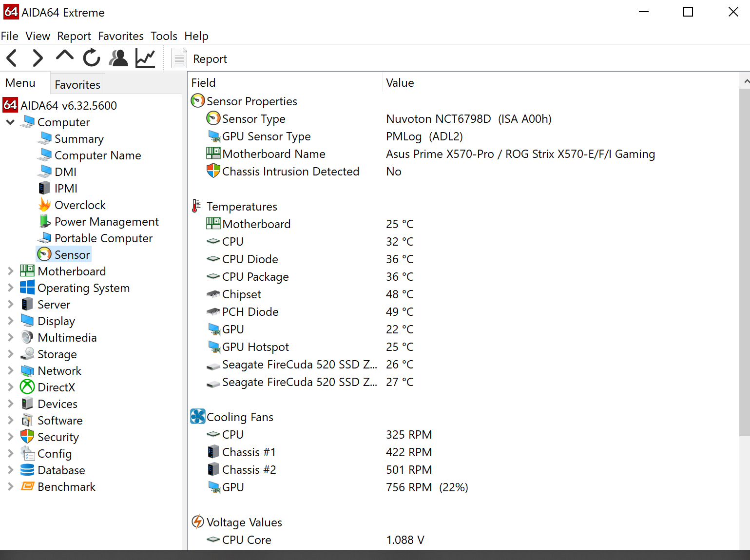750x560 pixels.
Task: Open the Help menu
Action: tap(196, 36)
